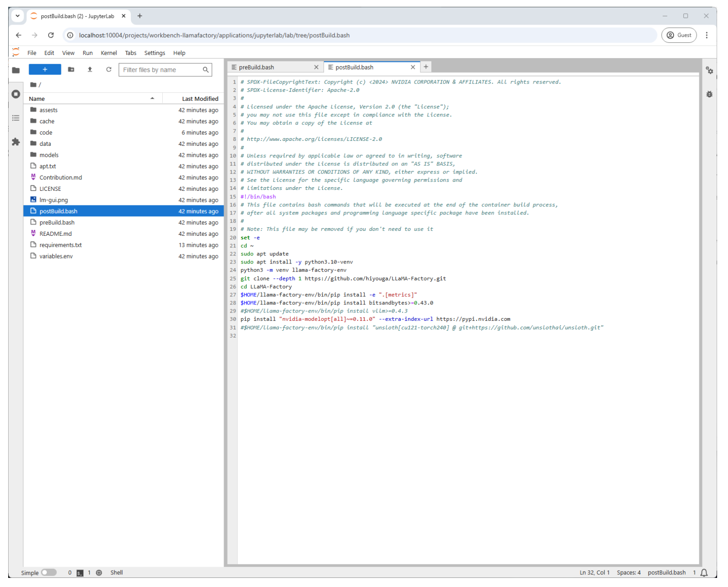This screenshot has height=587, width=728.
Task: Open the Spaces: 4 indentation selector
Action: 628,572
